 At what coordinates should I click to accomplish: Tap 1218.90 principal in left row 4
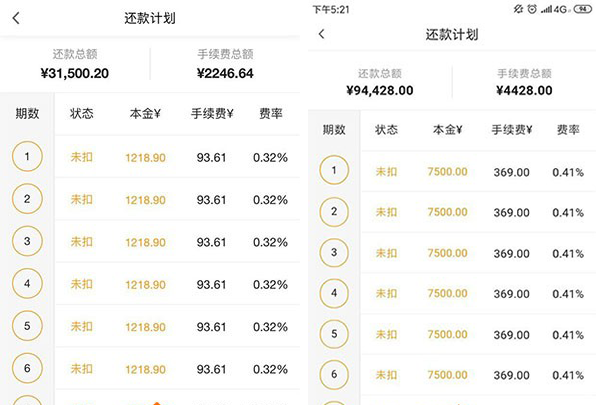[146, 285]
